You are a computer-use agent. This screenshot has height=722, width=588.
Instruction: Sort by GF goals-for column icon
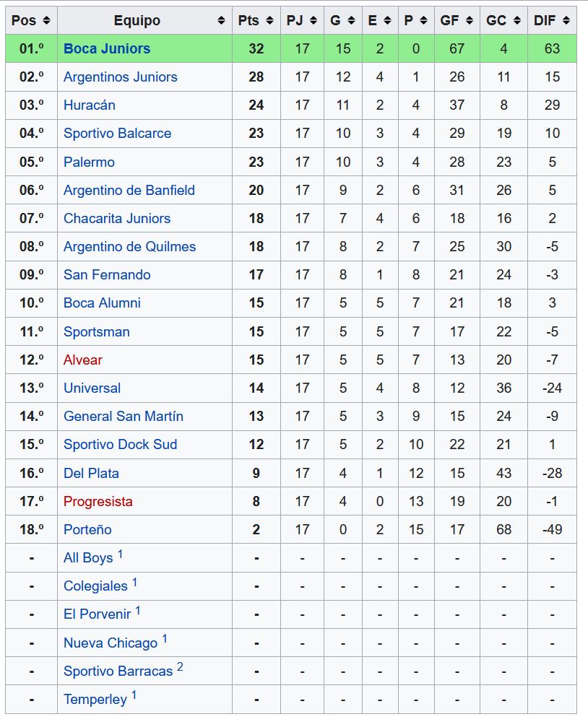click(469, 20)
